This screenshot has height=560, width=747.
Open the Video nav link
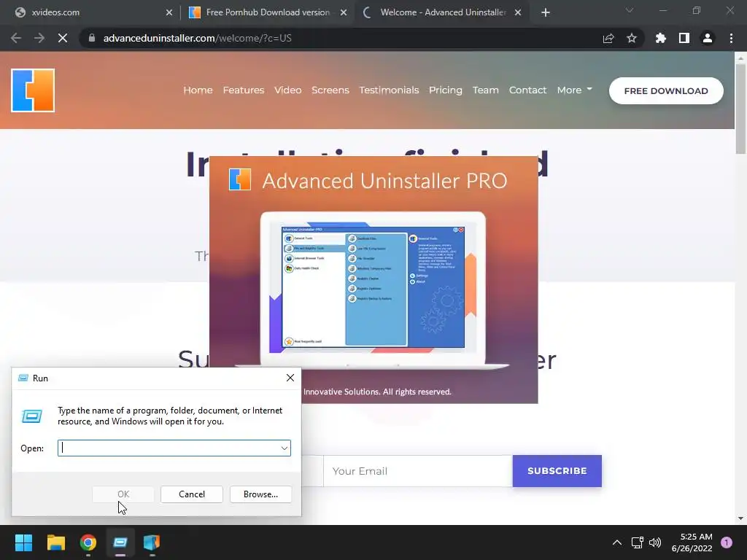point(287,90)
